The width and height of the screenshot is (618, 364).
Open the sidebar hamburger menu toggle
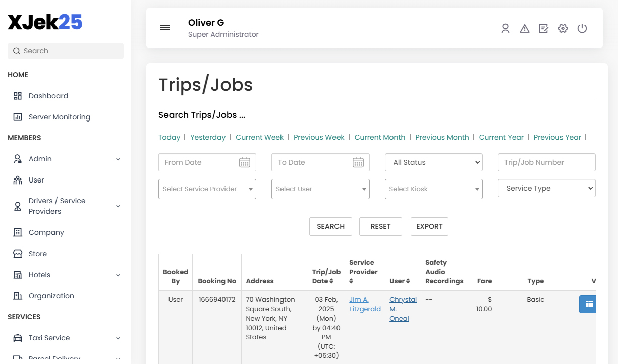pyautogui.click(x=165, y=27)
